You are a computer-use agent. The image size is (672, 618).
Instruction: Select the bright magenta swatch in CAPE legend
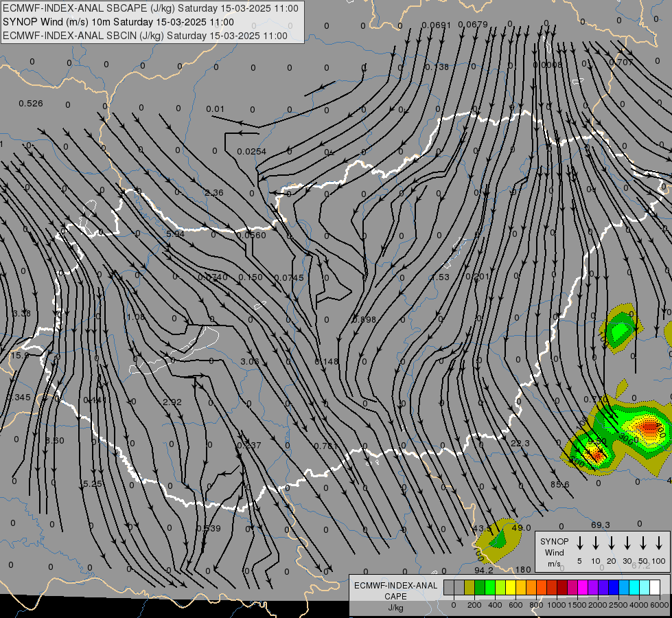(583, 587)
